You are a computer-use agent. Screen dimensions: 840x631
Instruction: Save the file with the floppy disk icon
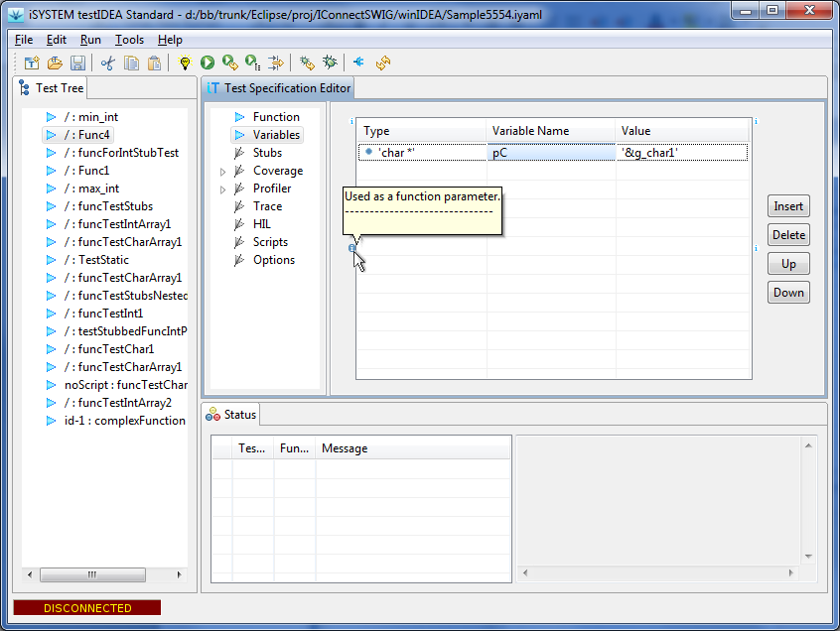click(77, 63)
